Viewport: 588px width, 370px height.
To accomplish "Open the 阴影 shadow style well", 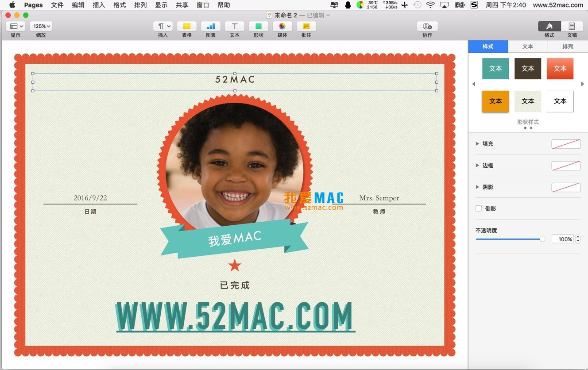I will click(x=566, y=187).
